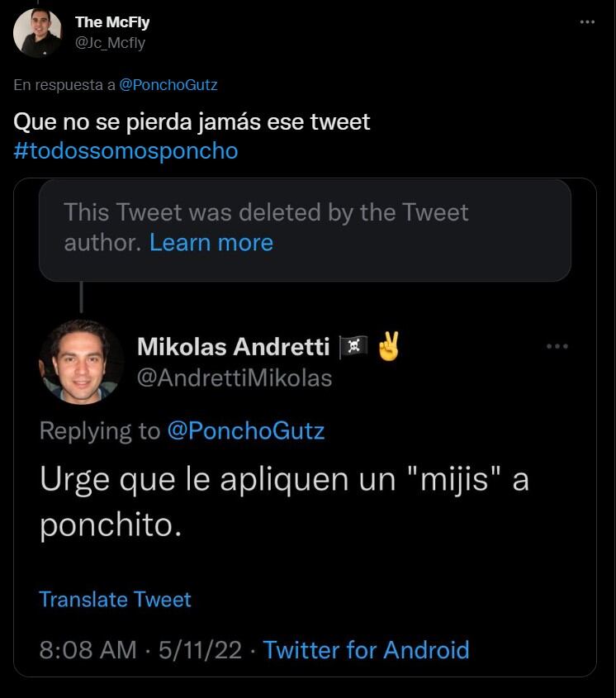Click the text 'Que no se pierda jamás ese tweet'
The image size is (616, 698).
pos(192,122)
